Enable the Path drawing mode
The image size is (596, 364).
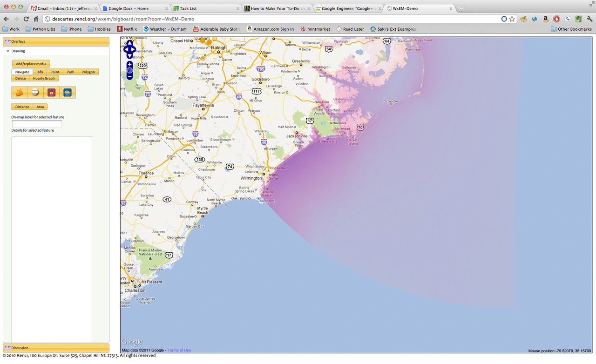pyautogui.click(x=70, y=72)
